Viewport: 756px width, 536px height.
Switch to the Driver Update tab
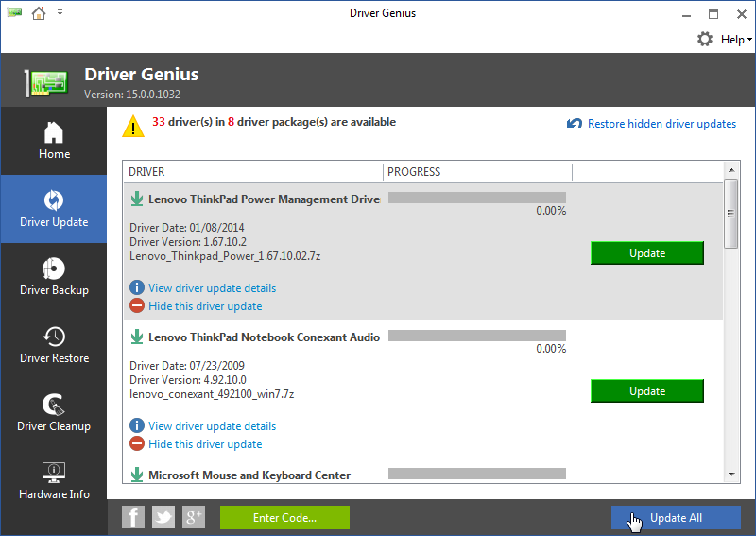54,209
